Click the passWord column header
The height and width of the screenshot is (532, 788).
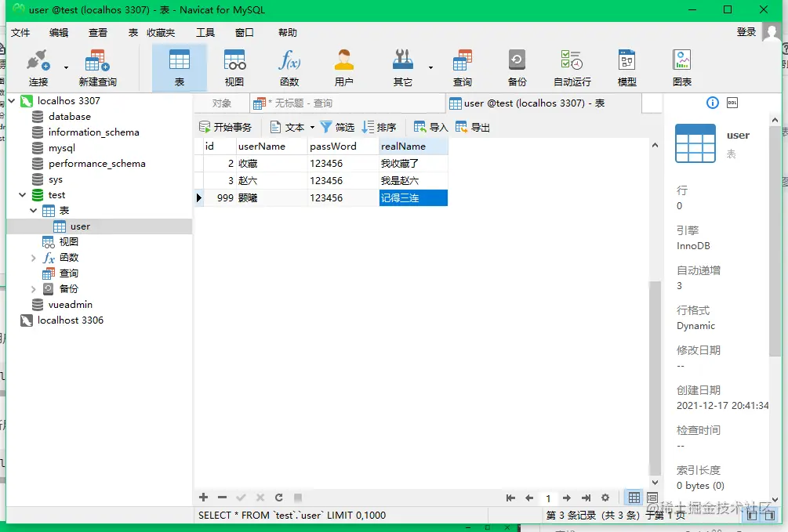tap(343, 147)
